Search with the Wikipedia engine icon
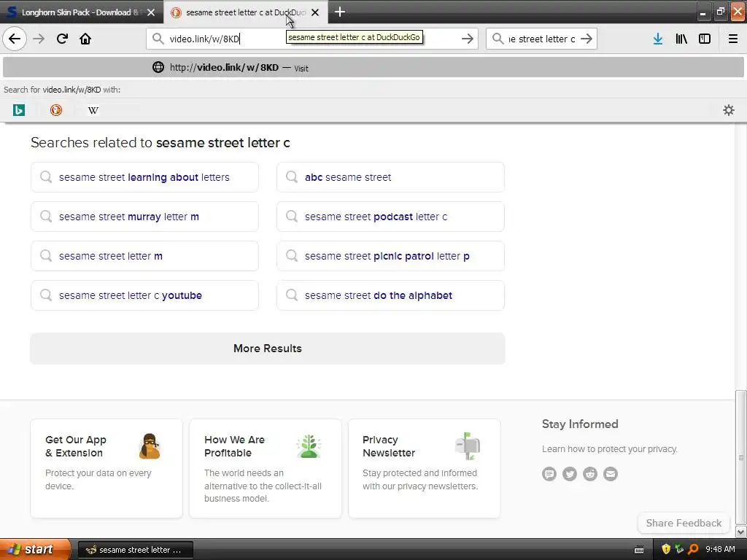Screen dimensions: 747x560 click(x=93, y=110)
